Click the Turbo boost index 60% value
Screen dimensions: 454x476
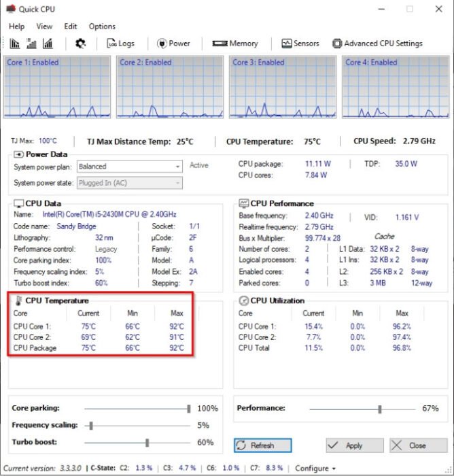pos(101,283)
